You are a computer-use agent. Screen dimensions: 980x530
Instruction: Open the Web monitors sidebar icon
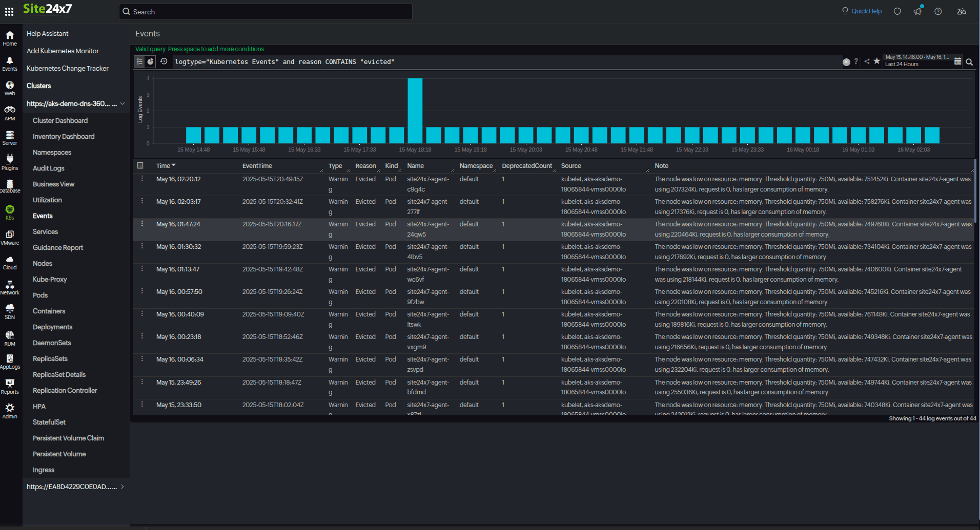(10, 88)
